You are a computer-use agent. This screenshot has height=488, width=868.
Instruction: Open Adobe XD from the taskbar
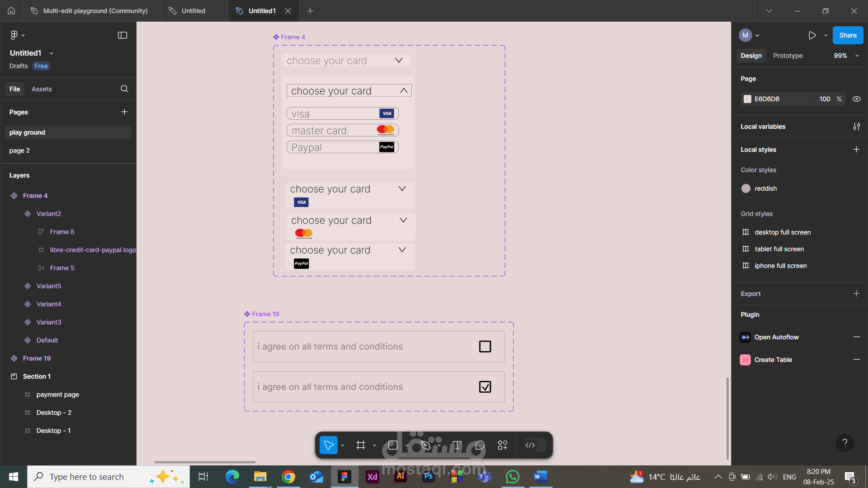(x=373, y=477)
